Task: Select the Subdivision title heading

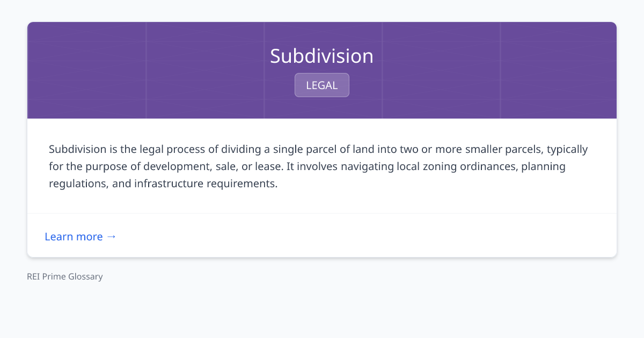Action: [321, 56]
